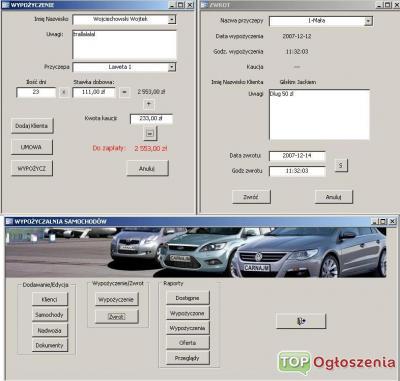Expand the Przyczepa trailer dropdown

(172, 67)
